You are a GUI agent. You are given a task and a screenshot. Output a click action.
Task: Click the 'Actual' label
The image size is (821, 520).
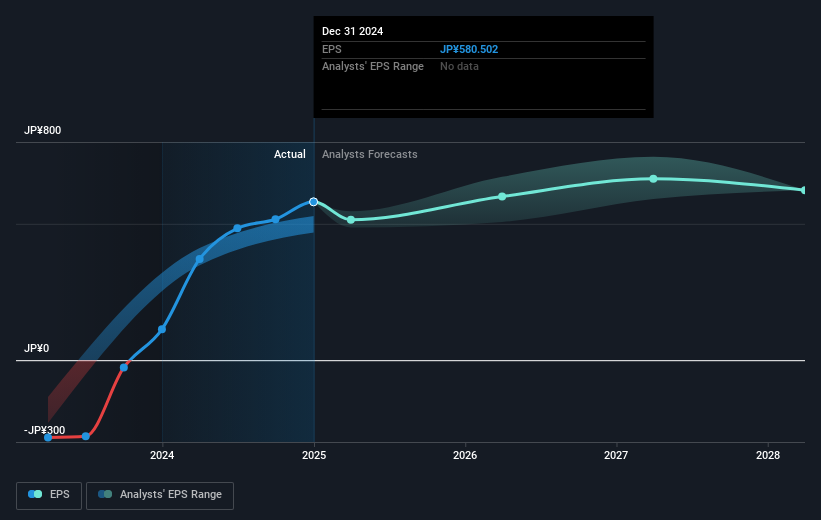click(290, 154)
